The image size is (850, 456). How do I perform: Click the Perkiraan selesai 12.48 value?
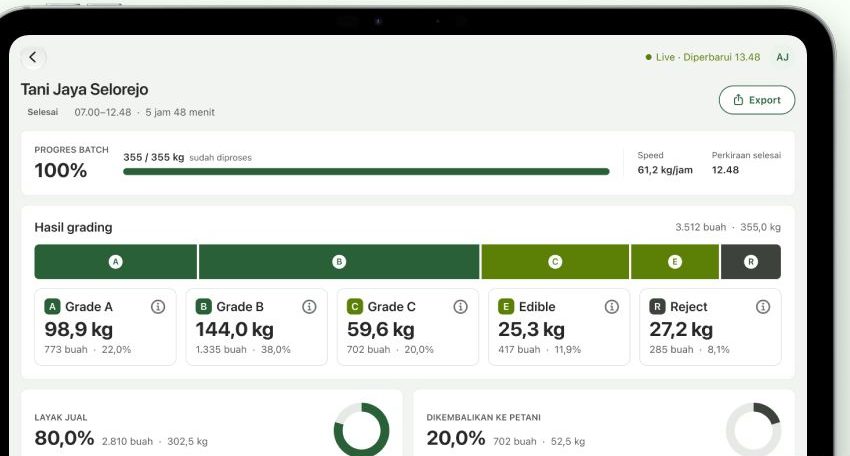(x=725, y=170)
